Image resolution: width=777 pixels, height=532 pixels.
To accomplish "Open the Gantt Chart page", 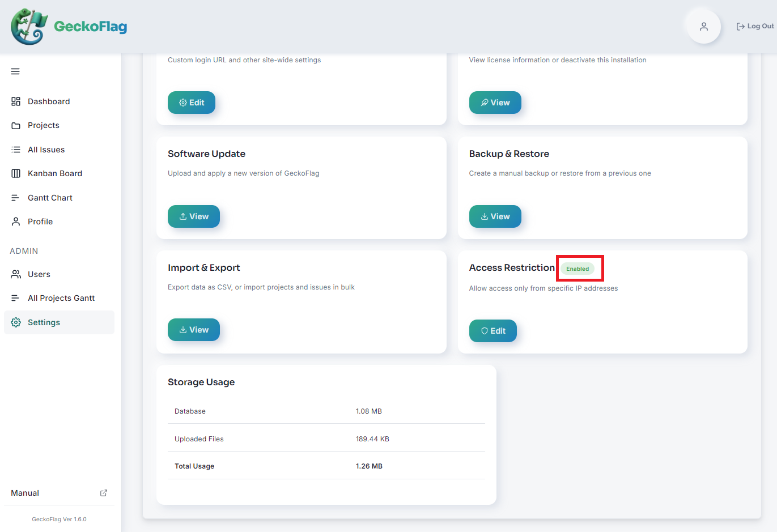I will (x=59, y=198).
